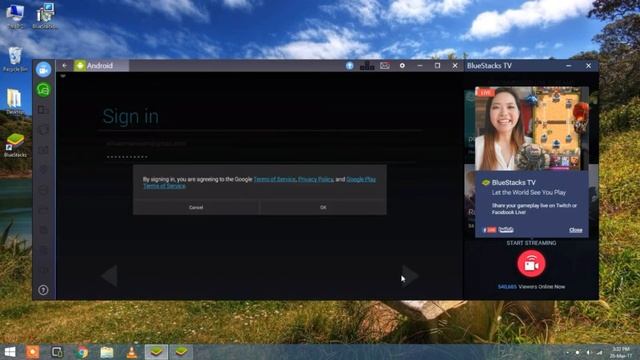The width and height of the screenshot is (640, 360).
Task: Close the BlueStacks TV panel
Action: (588, 65)
